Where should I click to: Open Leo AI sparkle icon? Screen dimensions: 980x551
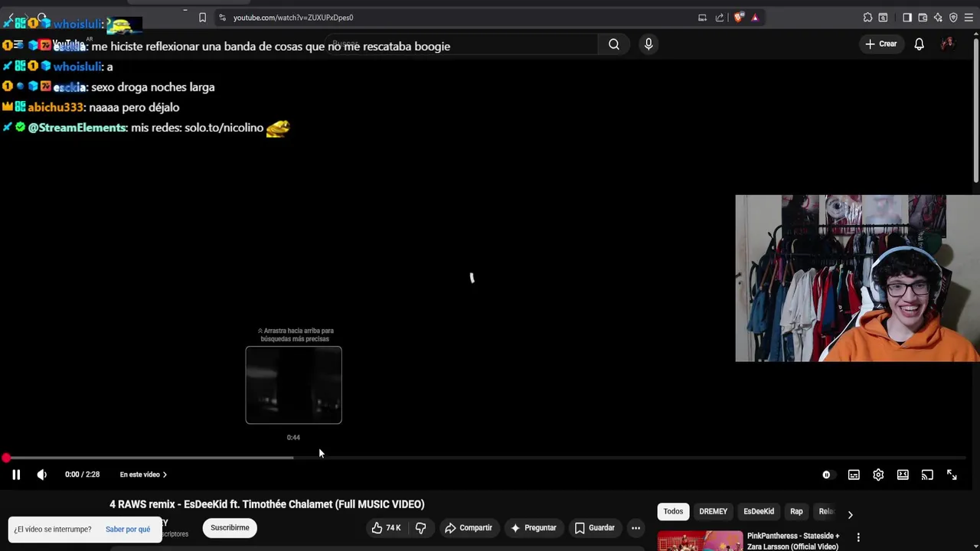tap(938, 18)
